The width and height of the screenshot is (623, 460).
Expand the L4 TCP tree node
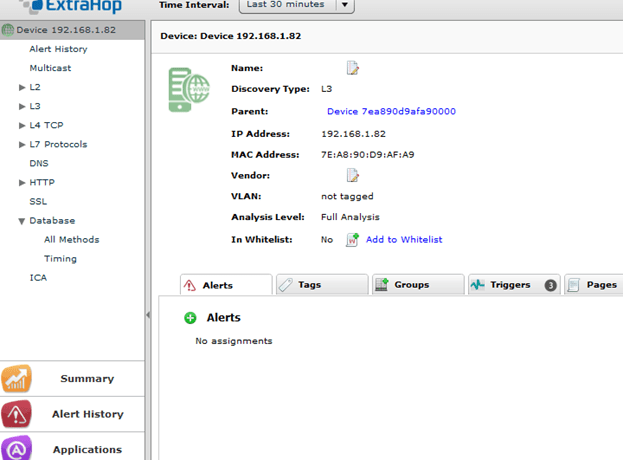point(22,126)
